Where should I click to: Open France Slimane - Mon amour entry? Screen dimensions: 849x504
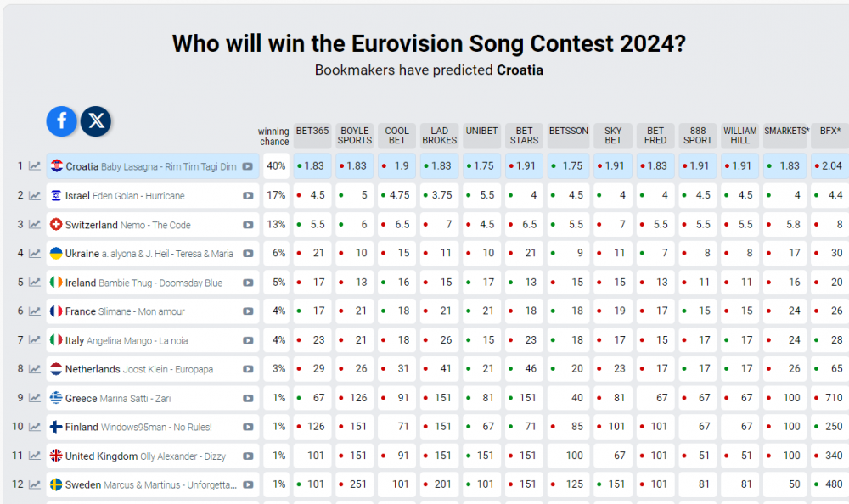tap(125, 311)
